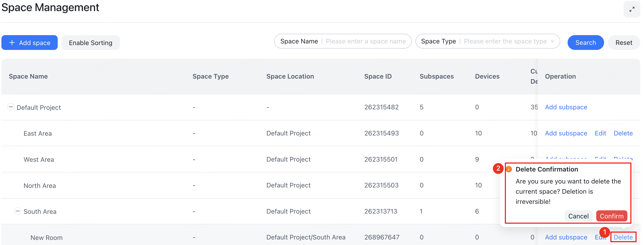644x245 pixels.
Task: Open the Space Type dropdown
Action: (x=553, y=41)
